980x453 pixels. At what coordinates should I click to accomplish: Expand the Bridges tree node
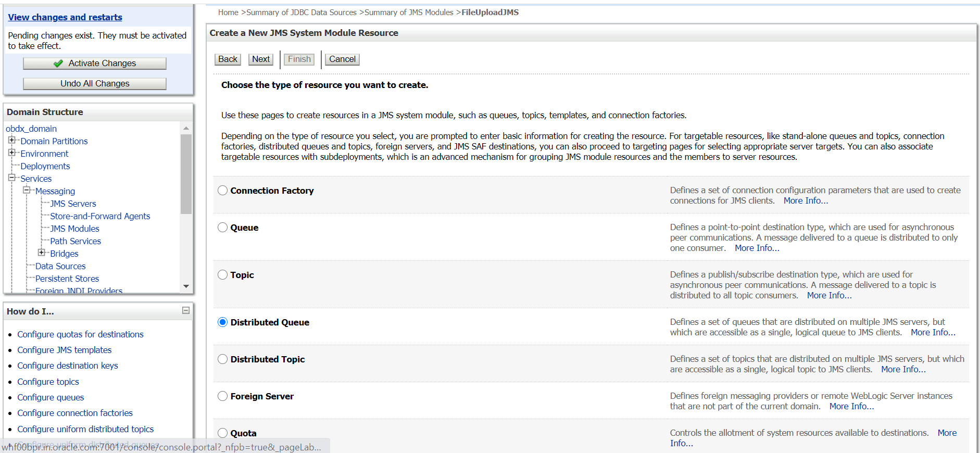pyautogui.click(x=42, y=253)
